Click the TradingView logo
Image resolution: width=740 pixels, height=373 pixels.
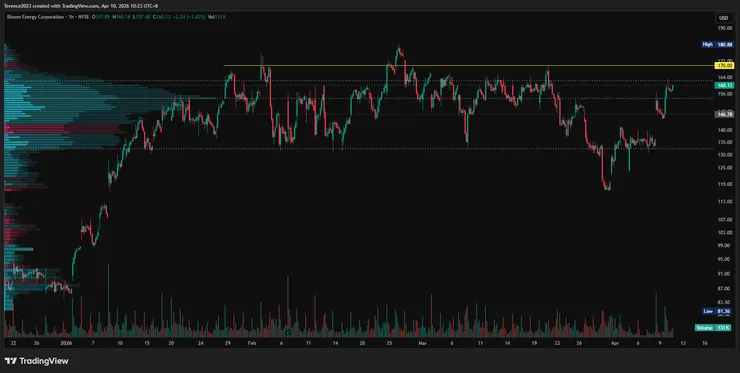(x=37, y=361)
